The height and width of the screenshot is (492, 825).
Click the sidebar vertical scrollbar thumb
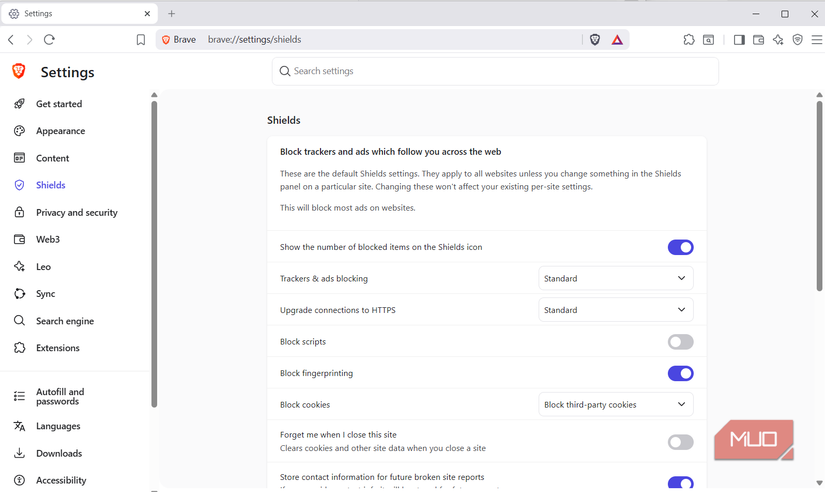pyautogui.click(x=154, y=254)
